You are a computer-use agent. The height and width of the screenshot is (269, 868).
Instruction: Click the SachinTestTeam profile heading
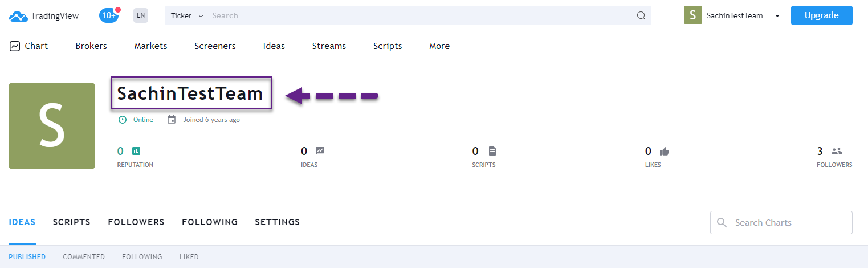[x=190, y=93]
